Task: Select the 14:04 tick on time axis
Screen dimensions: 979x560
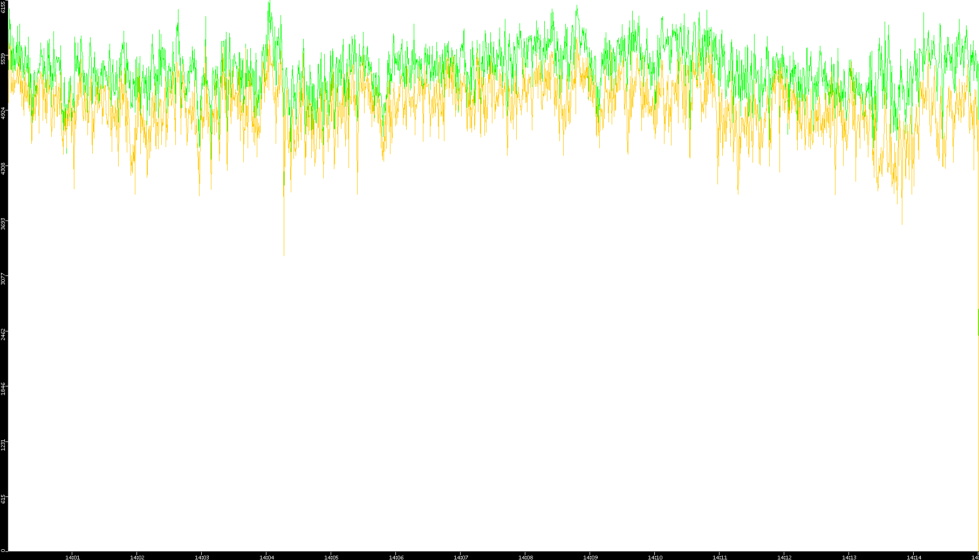Action: (266, 557)
